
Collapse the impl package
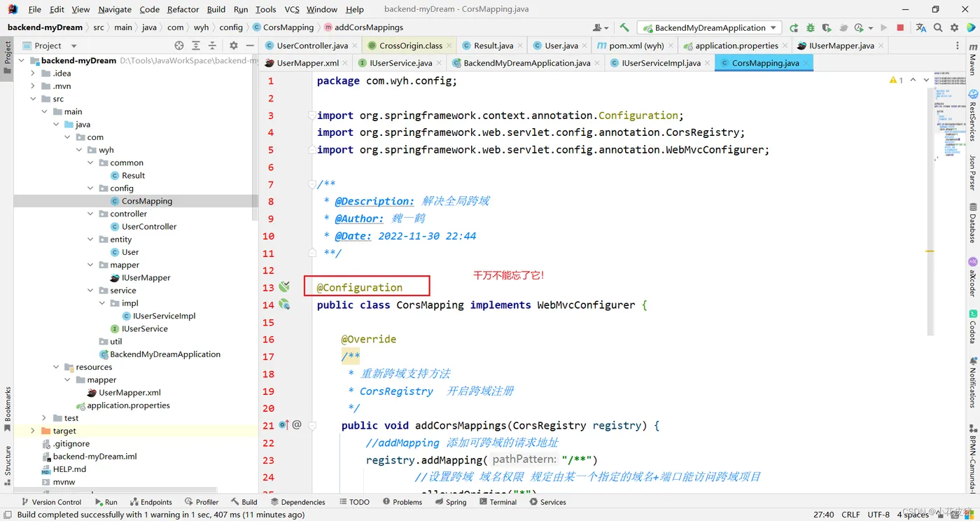(x=101, y=303)
